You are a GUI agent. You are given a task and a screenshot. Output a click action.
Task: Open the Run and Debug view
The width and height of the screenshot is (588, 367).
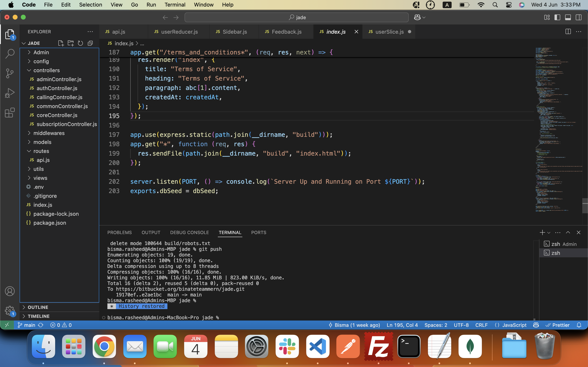click(10, 93)
